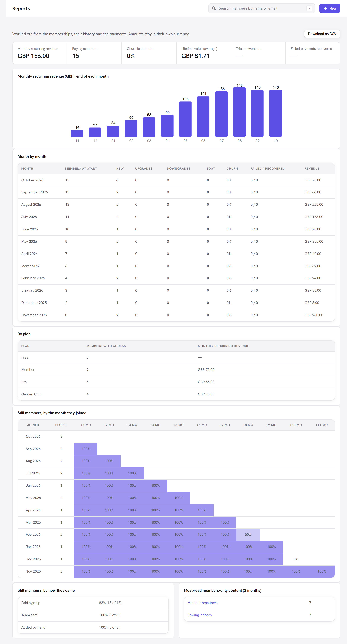Viewport: 347px width, 644px height.
Task: Click the slash shortcut key badge
Action: (309, 8)
